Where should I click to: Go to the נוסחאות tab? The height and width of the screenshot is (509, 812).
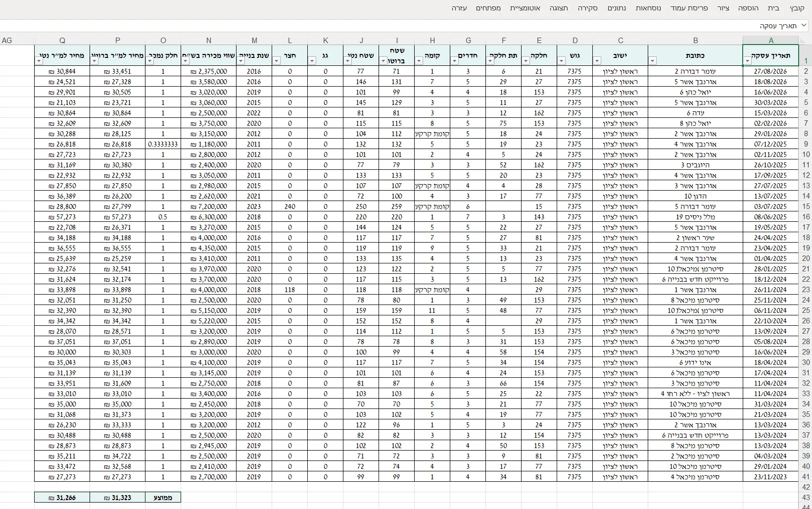click(648, 8)
